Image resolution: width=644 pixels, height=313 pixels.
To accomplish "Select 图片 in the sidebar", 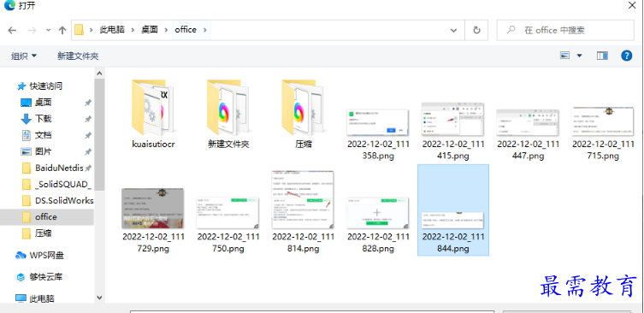I will [x=43, y=151].
